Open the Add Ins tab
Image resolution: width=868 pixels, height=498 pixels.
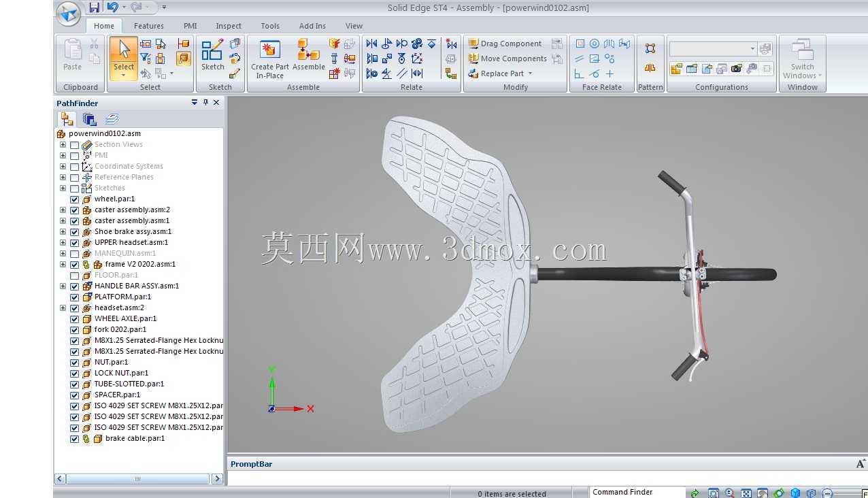pyautogui.click(x=312, y=26)
